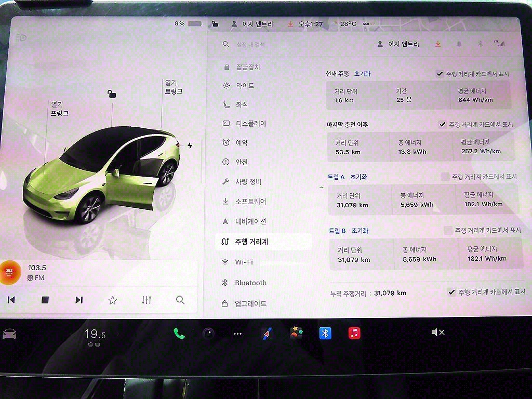
Task: Open the Bluetooth app in dock
Action: tap(325, 334)
